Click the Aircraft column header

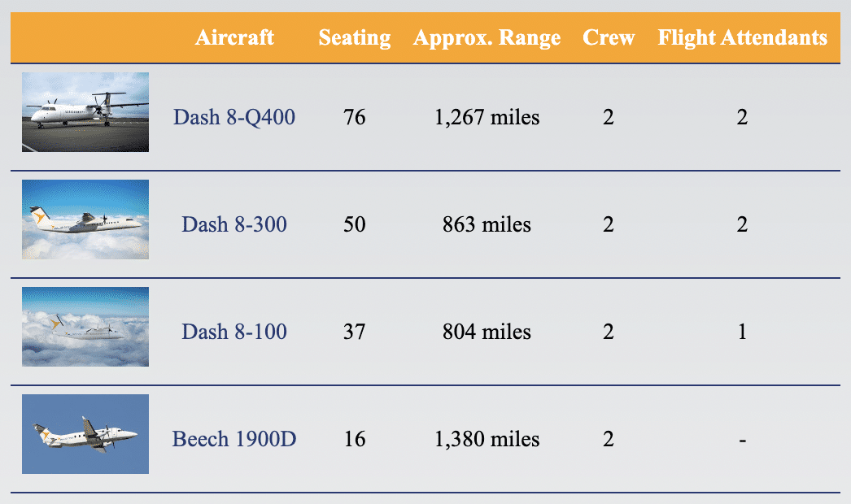point(234,37)
